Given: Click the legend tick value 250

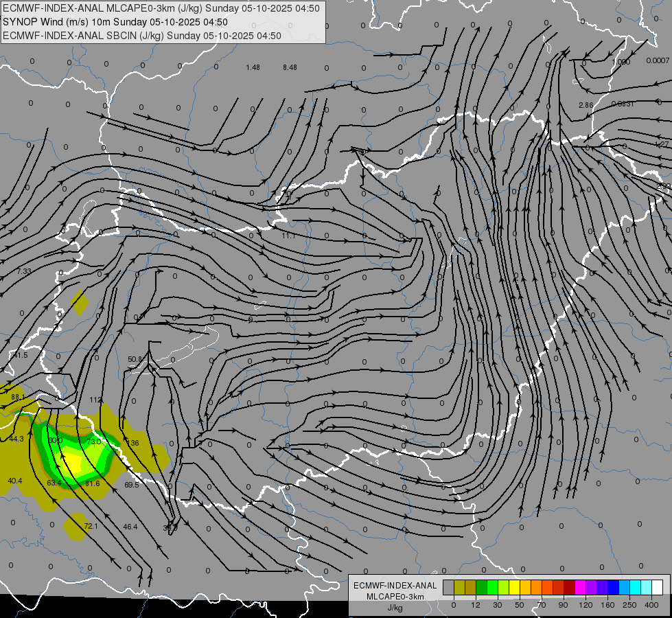Looking at the screenshot, I should pos(629,605).
